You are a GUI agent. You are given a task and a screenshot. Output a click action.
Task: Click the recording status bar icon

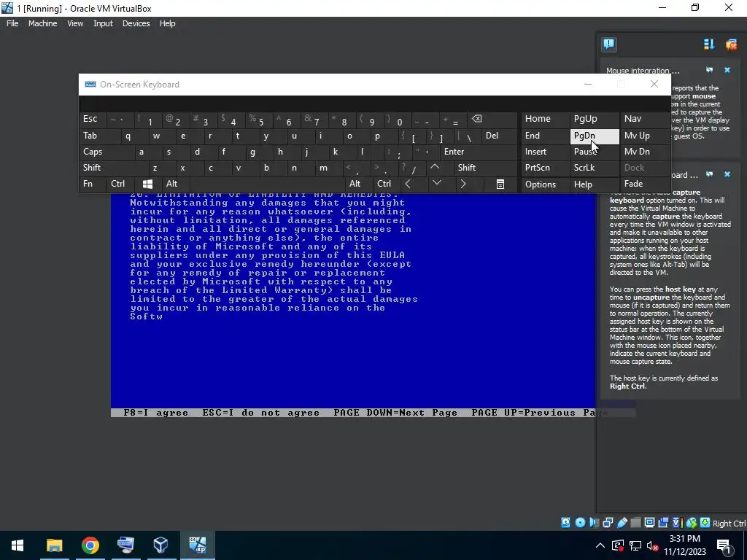[x=663, y=523]
